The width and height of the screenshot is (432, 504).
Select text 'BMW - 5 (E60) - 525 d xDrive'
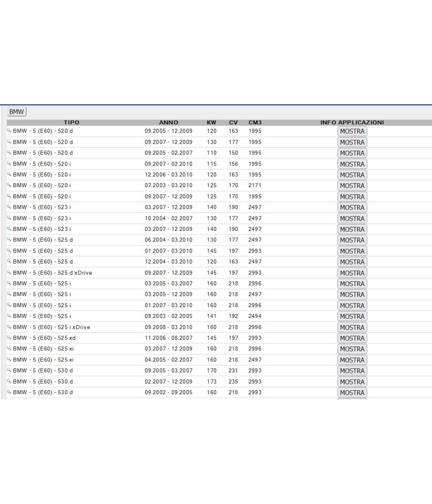point(52,273)
